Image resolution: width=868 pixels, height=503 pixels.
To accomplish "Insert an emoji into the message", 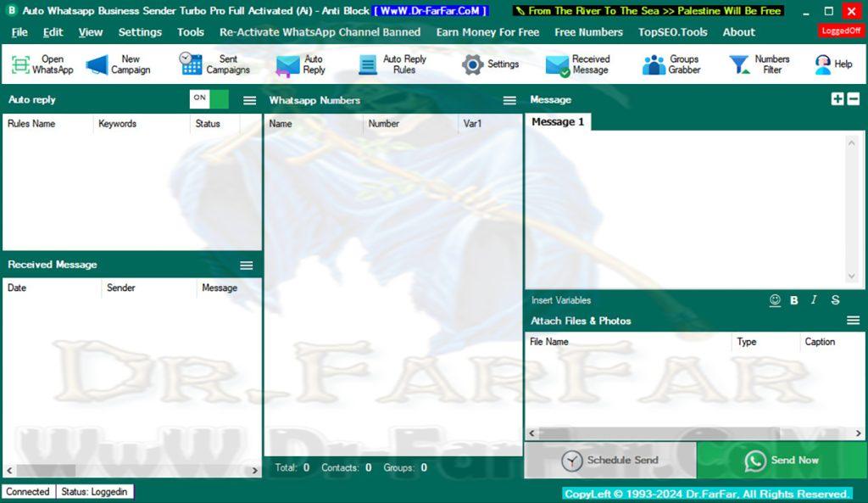I will pos(775,300).
